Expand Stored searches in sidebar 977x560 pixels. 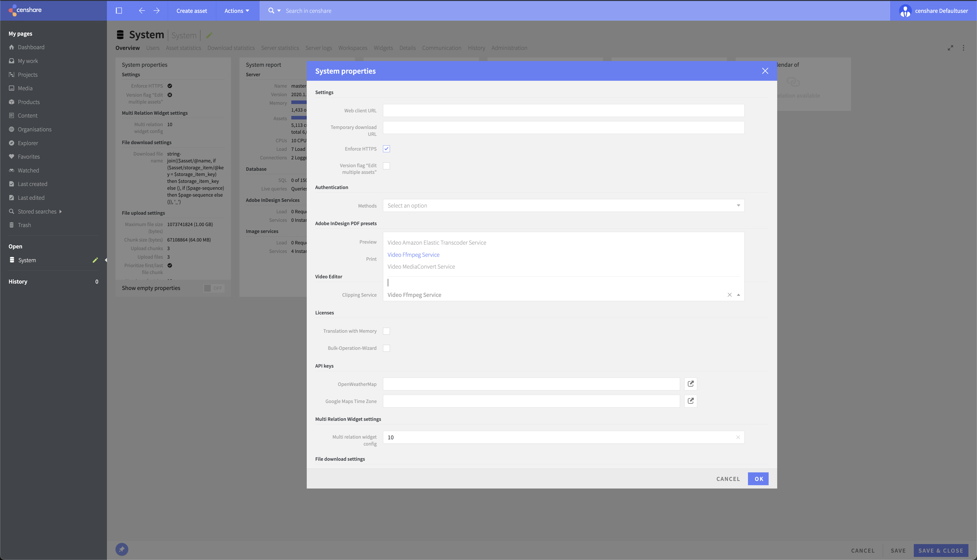(60, 212)
